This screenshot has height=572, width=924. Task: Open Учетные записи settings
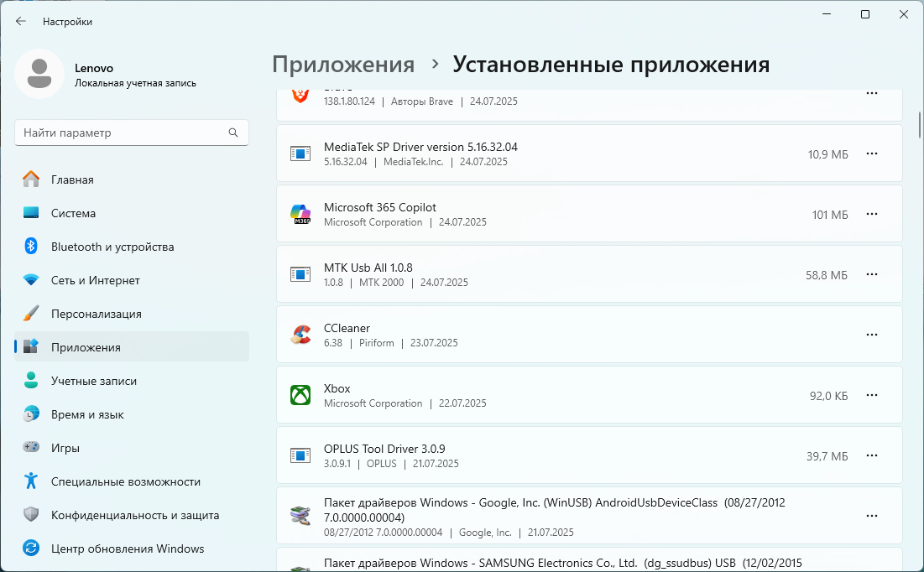(132, 381)
